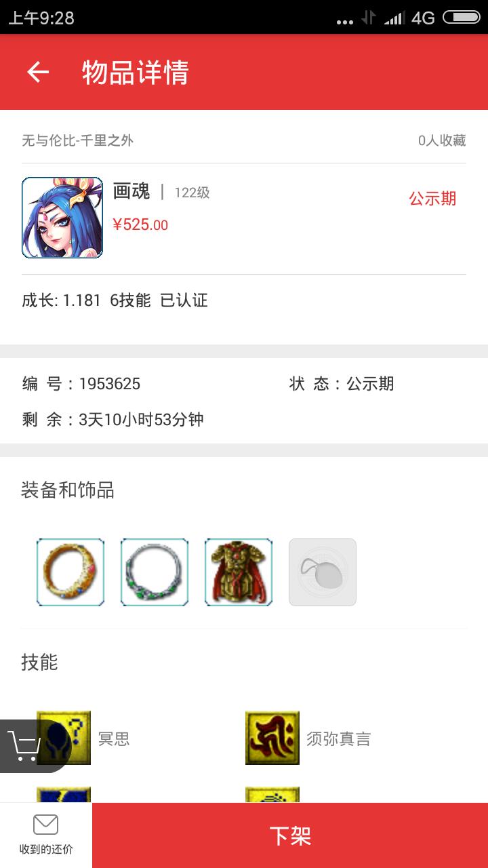488x868 pixels.
Task: Select the 须弥真言 skill icon
Action: 272,738
